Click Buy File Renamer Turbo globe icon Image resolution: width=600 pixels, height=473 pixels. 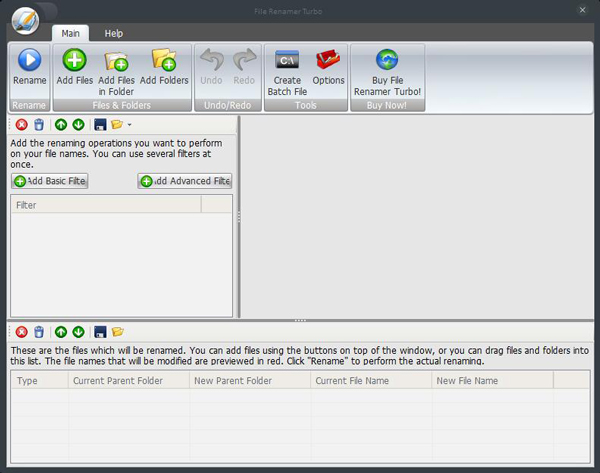point(387,59)
